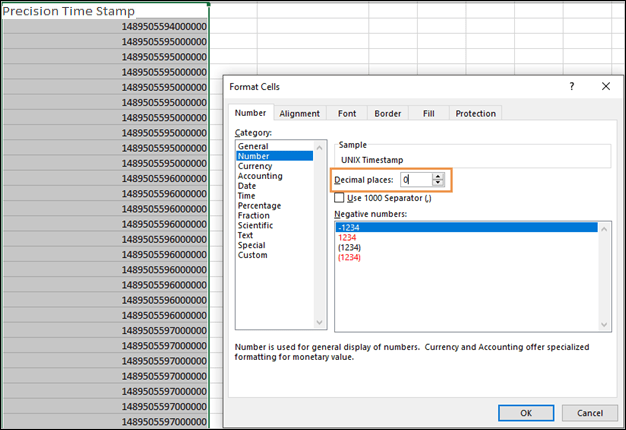Switch to the Protection tab
Viewport: 626px width, 430px height.
475,113
